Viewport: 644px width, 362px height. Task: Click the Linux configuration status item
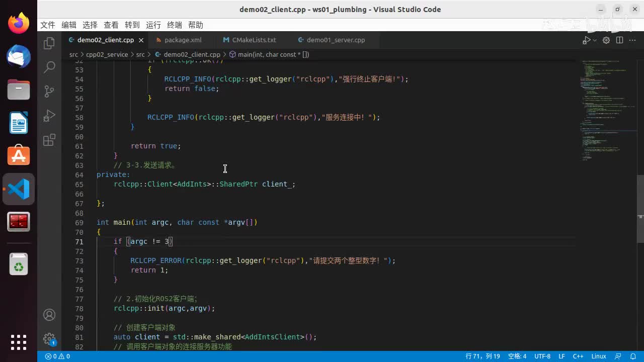click(599, 356)
